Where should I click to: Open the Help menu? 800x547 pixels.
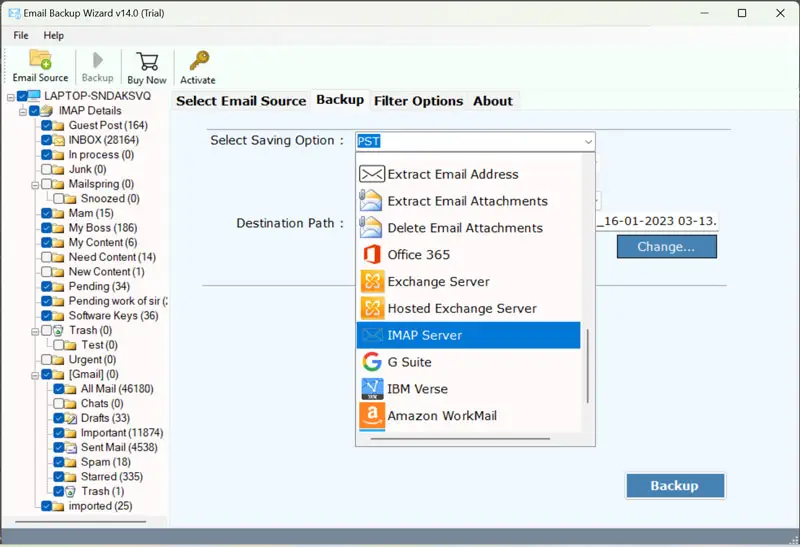pyautogui.click(x=53, y=35)
